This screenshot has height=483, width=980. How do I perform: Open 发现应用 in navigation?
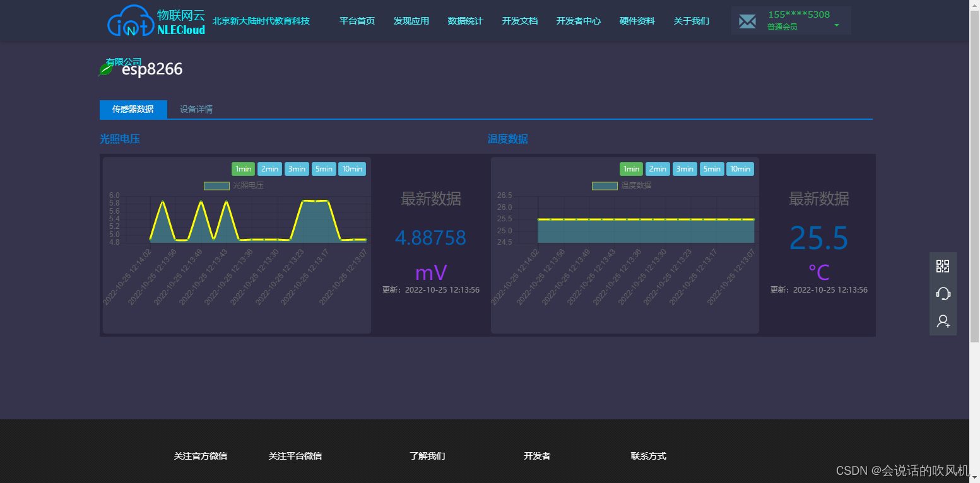[411, 21]
